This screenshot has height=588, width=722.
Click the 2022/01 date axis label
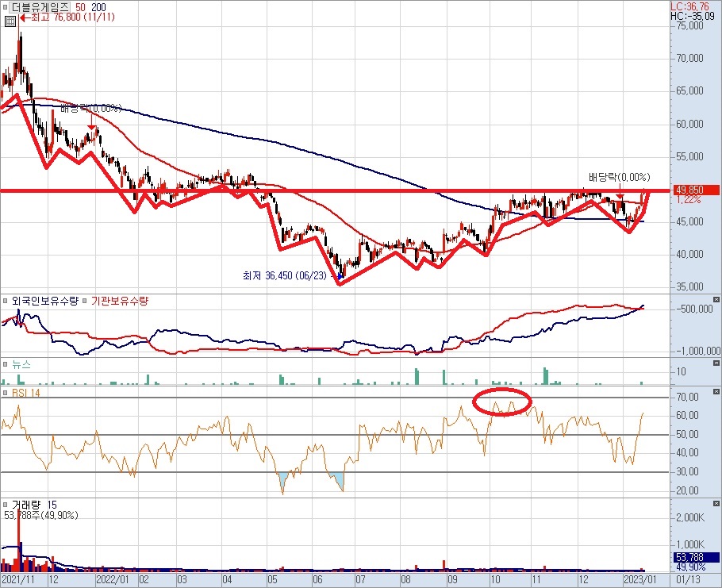click(x=113, y=579)
